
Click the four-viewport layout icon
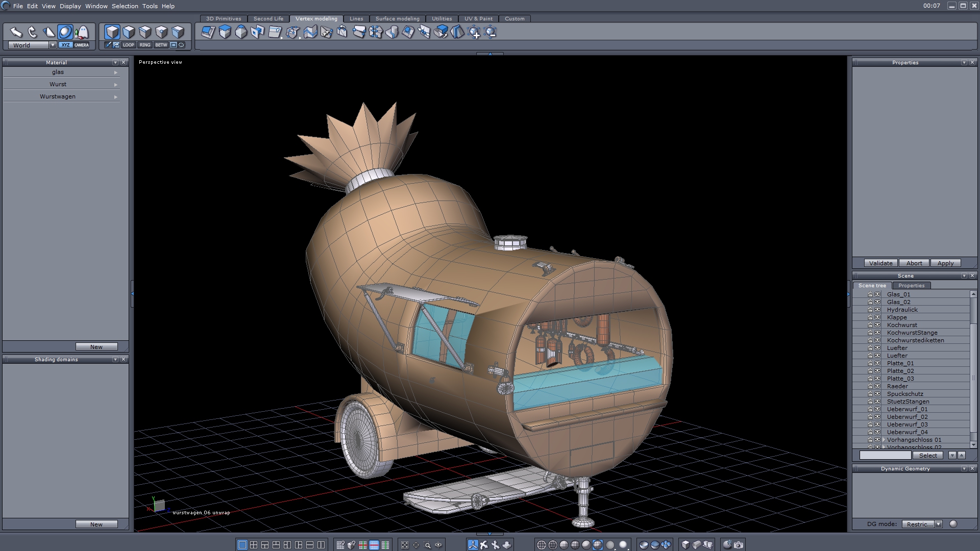click(254, 545)
